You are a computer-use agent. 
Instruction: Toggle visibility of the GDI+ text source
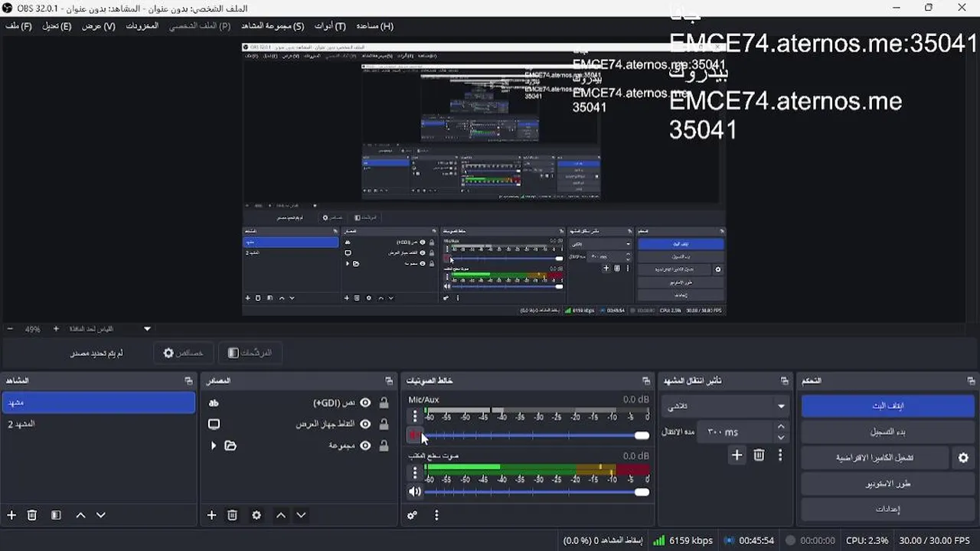pyautogui.click(x=365, y=403)
